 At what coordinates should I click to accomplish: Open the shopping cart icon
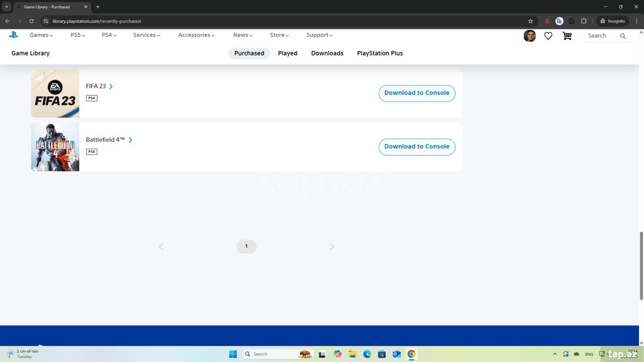[567, 36]
